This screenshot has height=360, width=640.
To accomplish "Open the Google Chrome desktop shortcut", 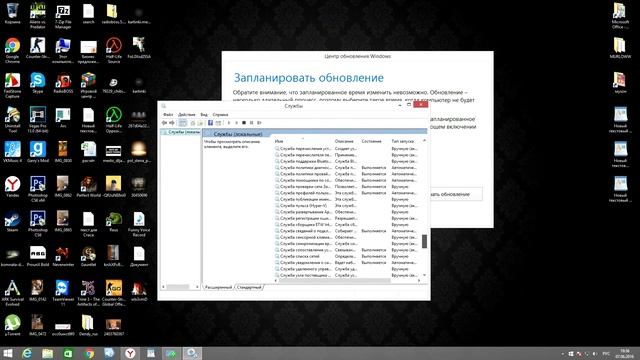I will [13, 50].
